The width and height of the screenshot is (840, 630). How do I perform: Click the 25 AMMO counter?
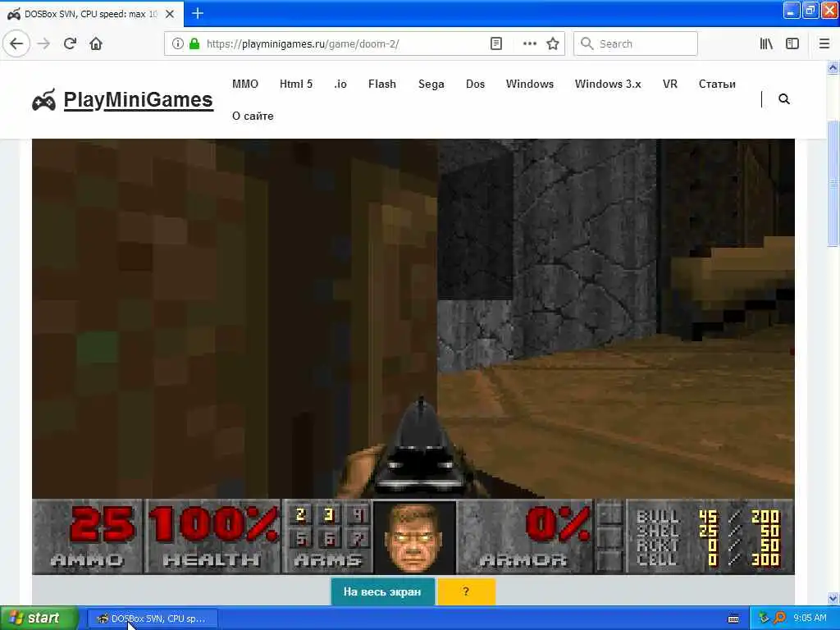pos(88,536)
